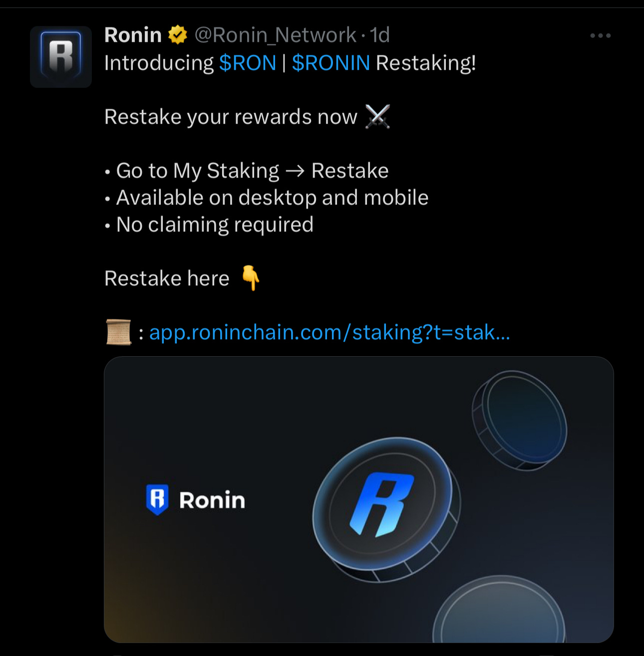The height and width of the screenshot is (656, 644).
Task: Click the "No claiming required" bullet line
Action: [x=209, y=224]
